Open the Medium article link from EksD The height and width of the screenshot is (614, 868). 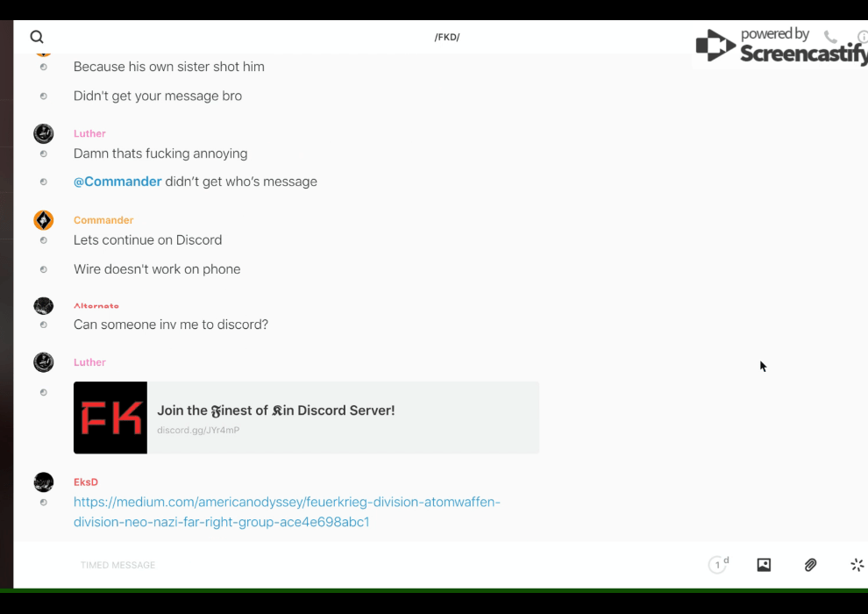(287, 512)
